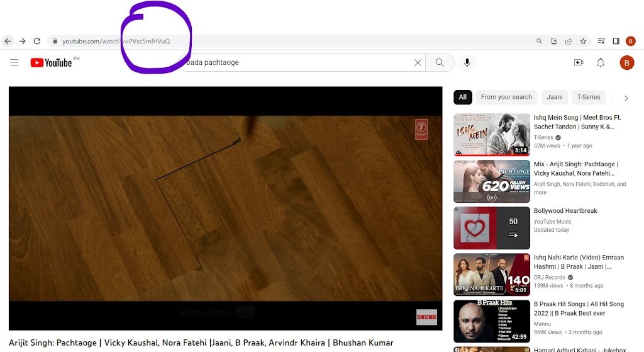Open the Ishq Nahi Karte video thumbnail
This screenshot has width=644, height=352.
point(492,275)
